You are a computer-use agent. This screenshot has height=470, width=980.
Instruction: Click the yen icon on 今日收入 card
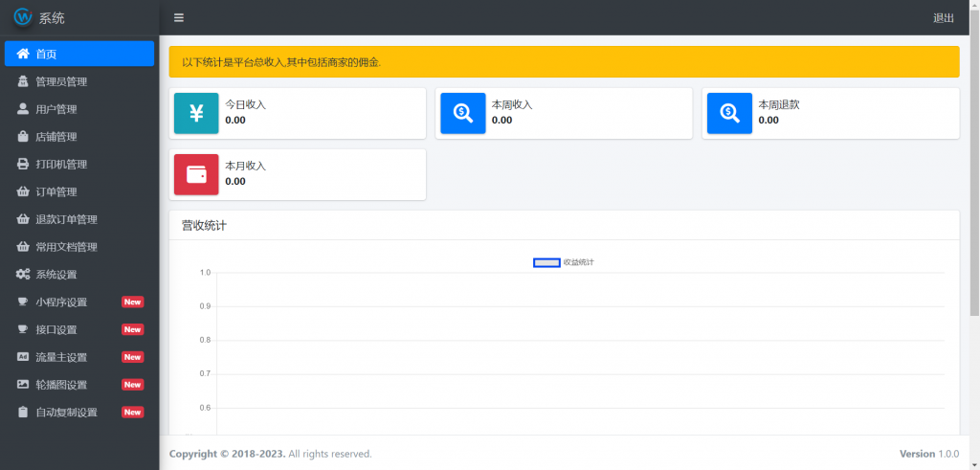click(x=196, y=113)
